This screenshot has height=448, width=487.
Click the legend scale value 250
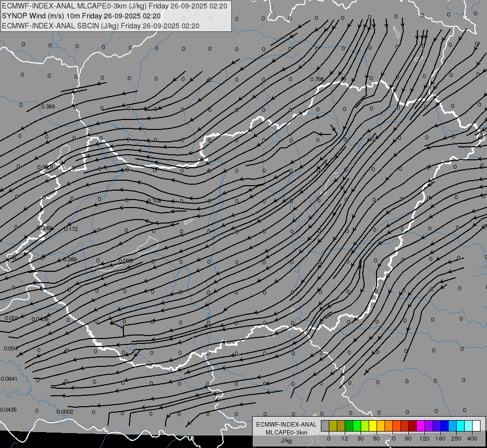pos(456,439)
